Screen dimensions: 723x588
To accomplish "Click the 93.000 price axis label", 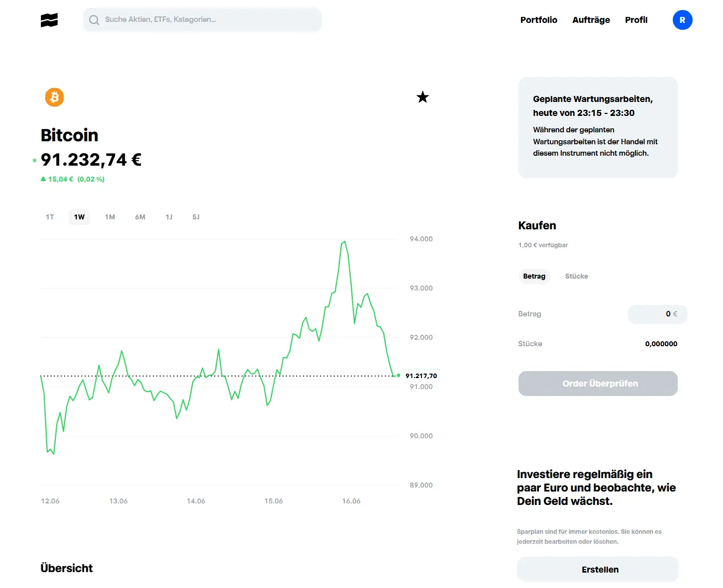I will pos(421,288).
